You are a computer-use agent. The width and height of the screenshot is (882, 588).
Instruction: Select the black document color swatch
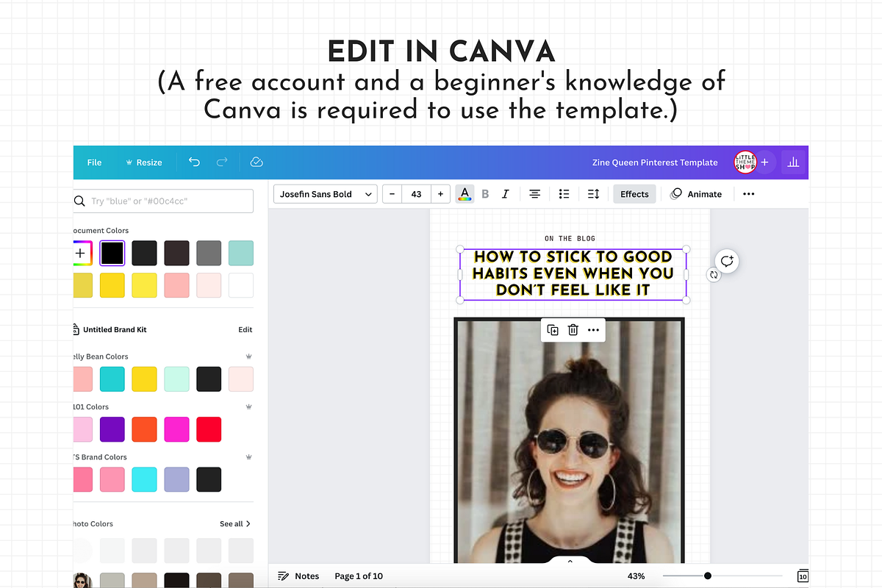point(112,253)
